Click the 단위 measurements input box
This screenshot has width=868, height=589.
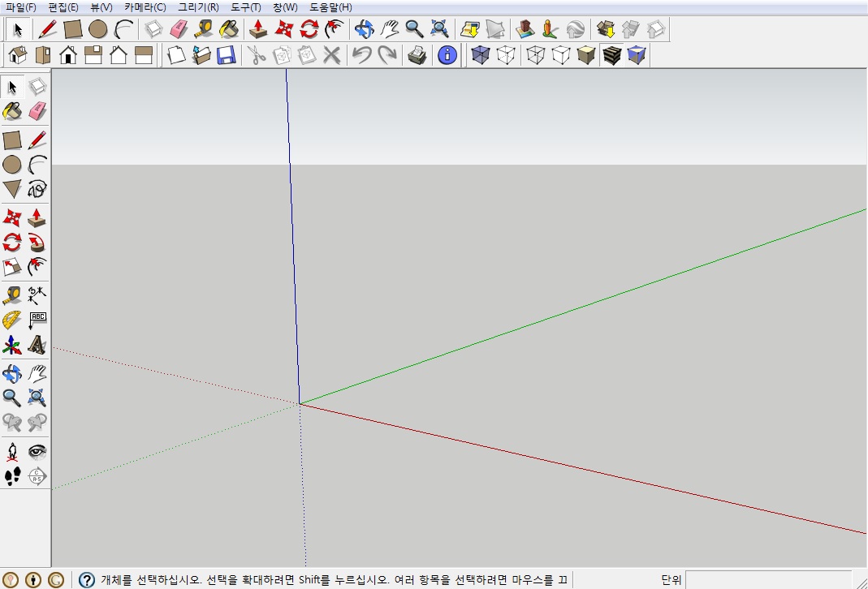pos(768,580)
